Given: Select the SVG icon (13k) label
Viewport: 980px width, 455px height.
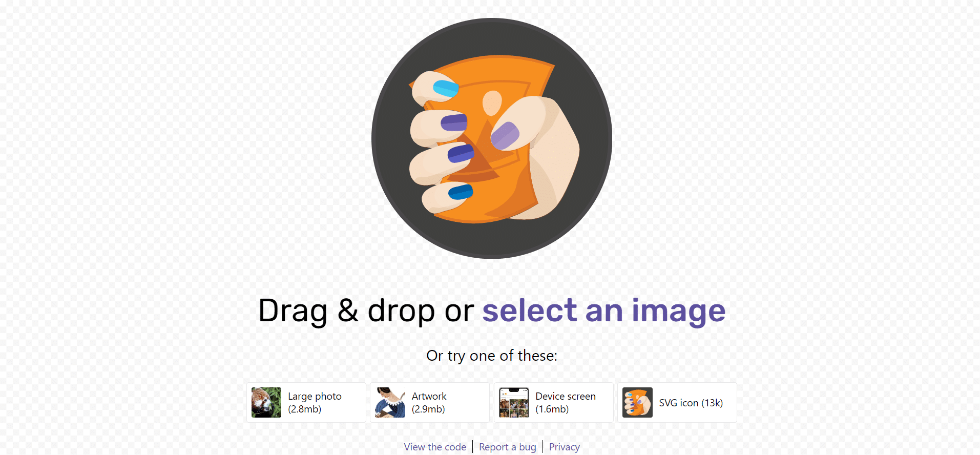Looking at the screenshot, I should 691,403.
